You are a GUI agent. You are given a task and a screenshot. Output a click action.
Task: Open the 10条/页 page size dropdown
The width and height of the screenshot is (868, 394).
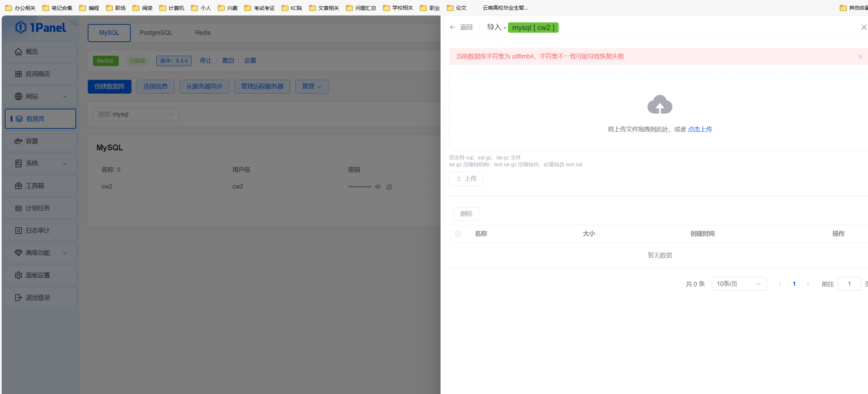coord(739,284)
